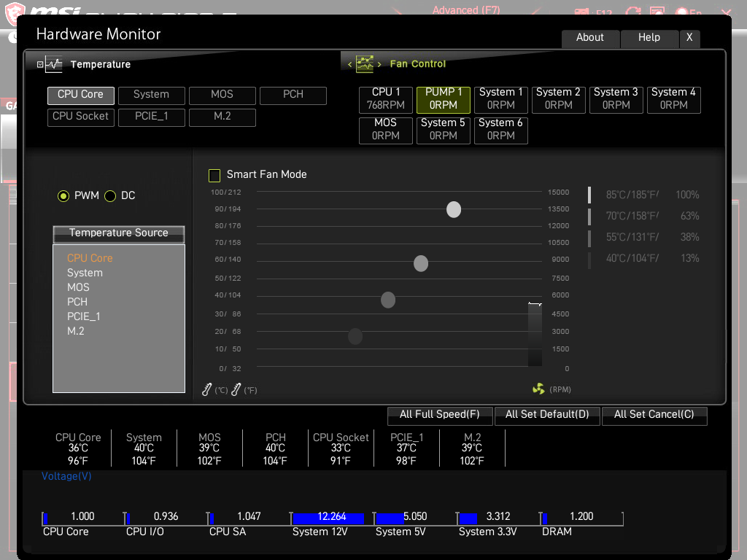Click the About button
This screenshot has height=560, width=747.
point(590,38)
